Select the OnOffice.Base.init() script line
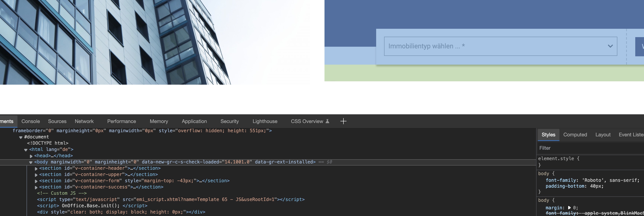 point(92,206)
